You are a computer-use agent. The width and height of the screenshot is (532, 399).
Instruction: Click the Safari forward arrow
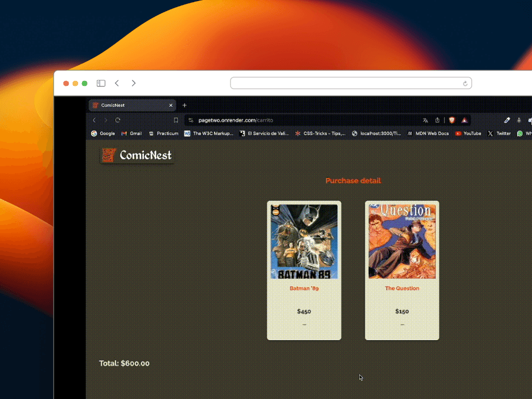[x=134, y=83]
